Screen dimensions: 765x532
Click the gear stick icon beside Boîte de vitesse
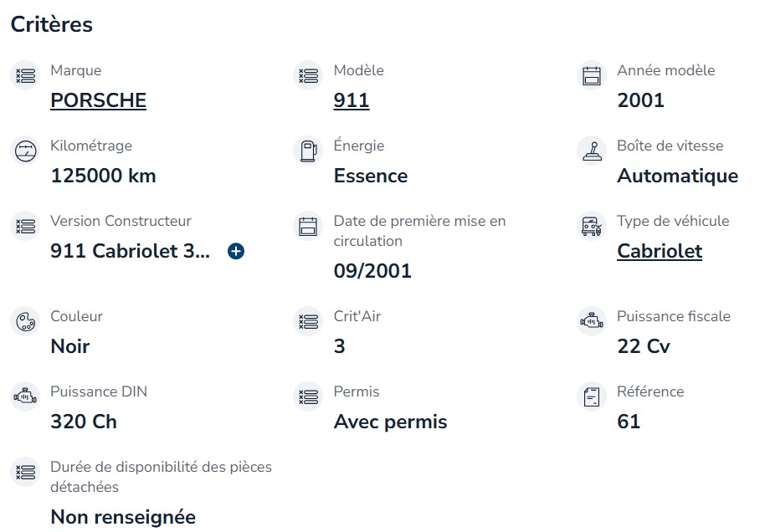[592, 151]
